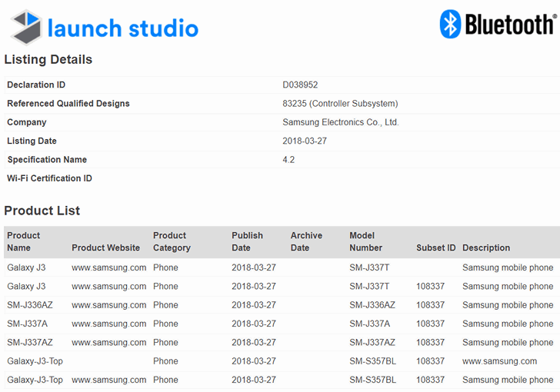Click Subset ID 108337 in the SM-J337A row

[x=430, y=324]
